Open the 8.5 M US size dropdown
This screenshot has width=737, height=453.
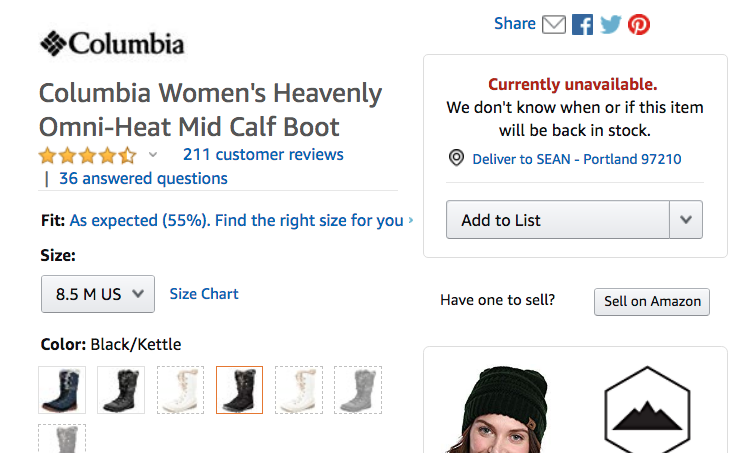(x=98, y=294)
